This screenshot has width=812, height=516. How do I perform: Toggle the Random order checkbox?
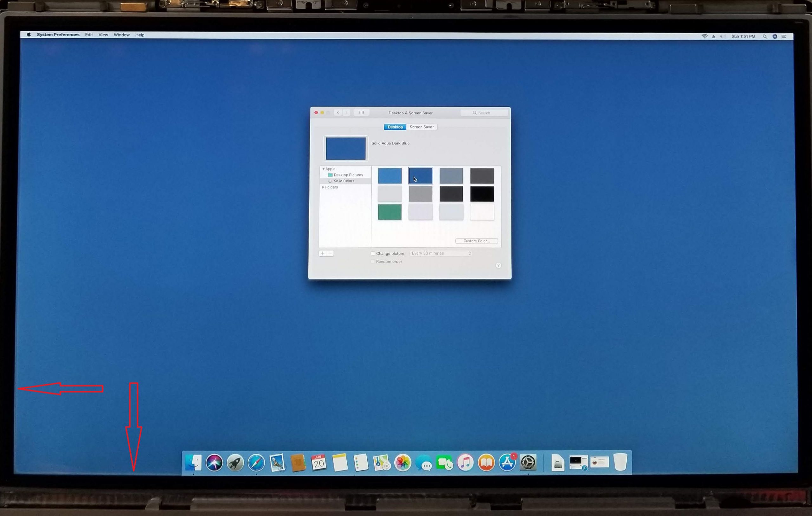point(373,262)
